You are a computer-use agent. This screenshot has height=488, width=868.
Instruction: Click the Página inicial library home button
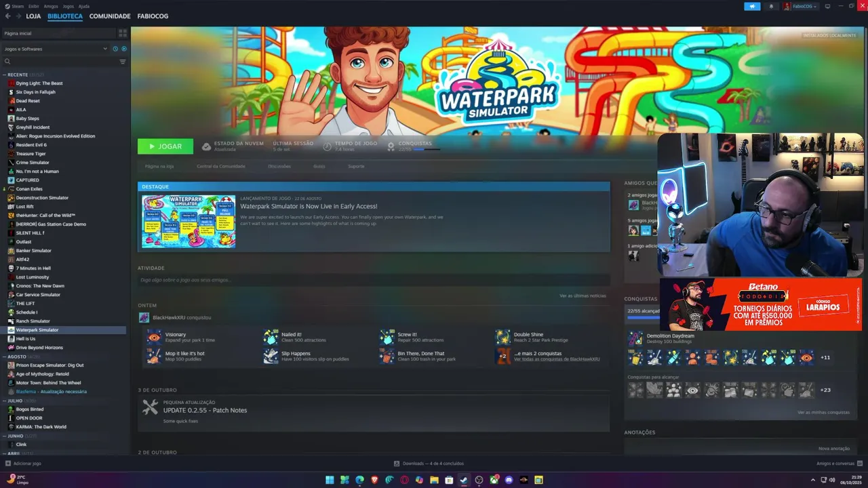tap(60, 33)
